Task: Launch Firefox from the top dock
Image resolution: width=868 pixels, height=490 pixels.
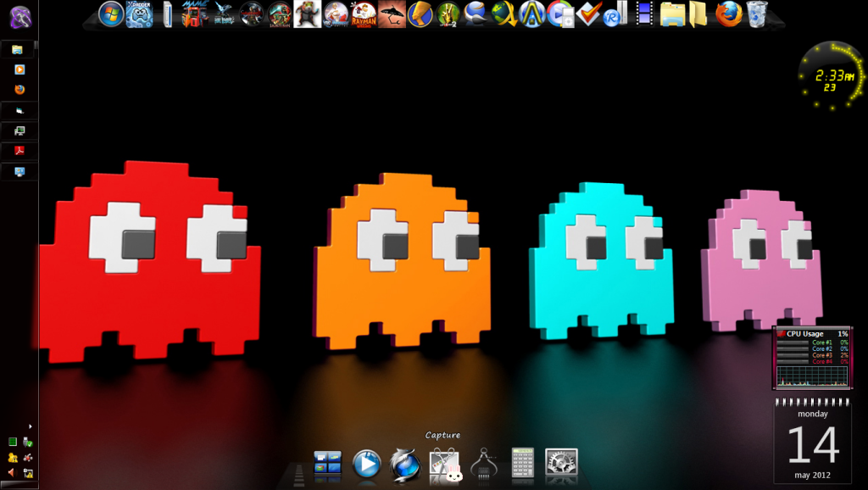Action: [728, 14]
